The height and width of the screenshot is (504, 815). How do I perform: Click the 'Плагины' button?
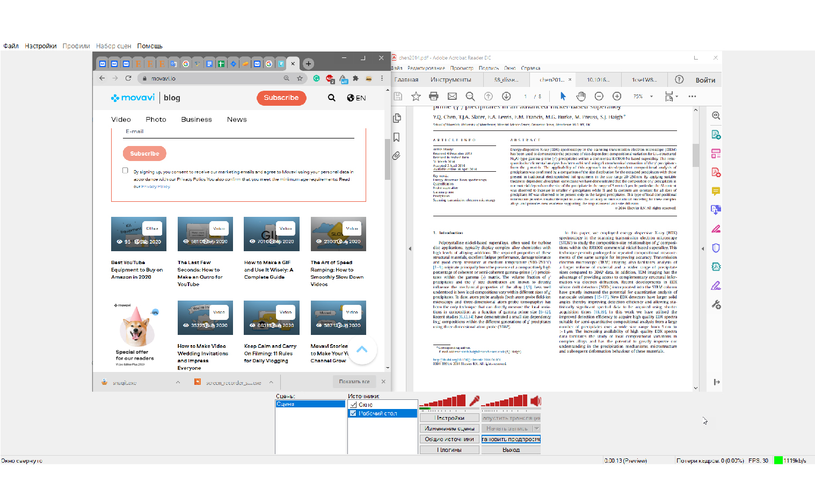449,450
